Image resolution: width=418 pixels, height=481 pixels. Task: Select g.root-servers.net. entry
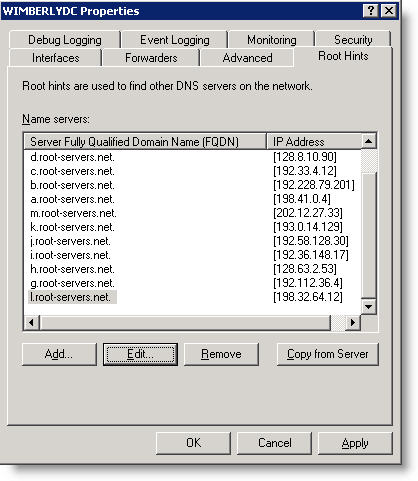tap(72, 283)
